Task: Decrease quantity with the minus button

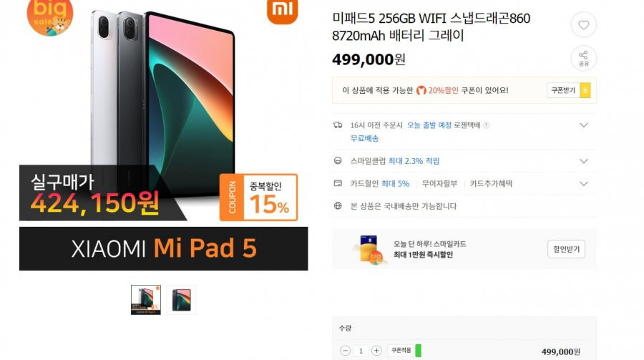Action: (345, 351)
